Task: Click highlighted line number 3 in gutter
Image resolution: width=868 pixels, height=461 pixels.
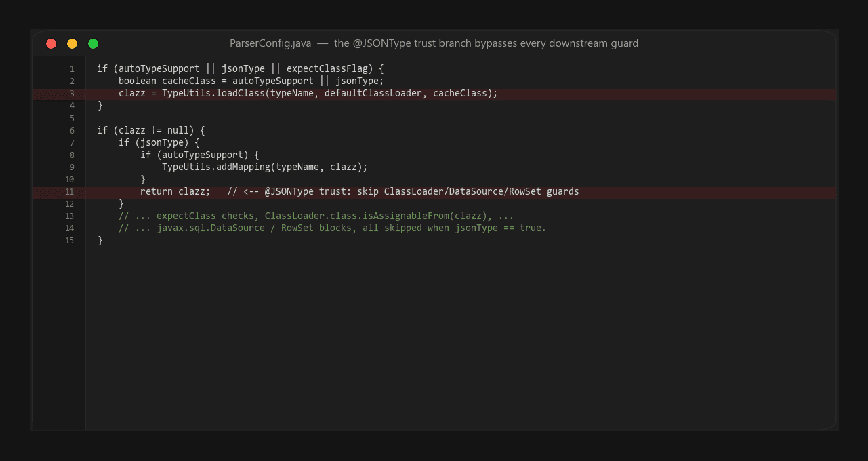Action: pos(72,94)
